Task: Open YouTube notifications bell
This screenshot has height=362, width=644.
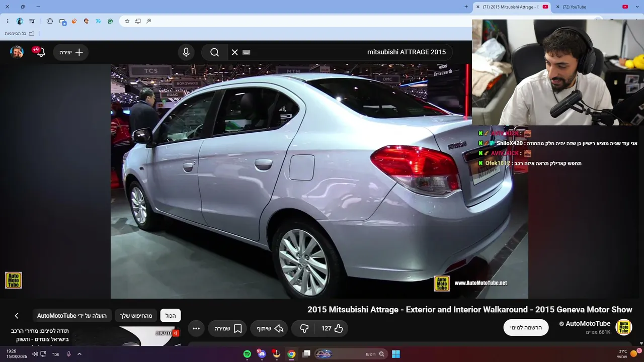Action: pos(40,52)
